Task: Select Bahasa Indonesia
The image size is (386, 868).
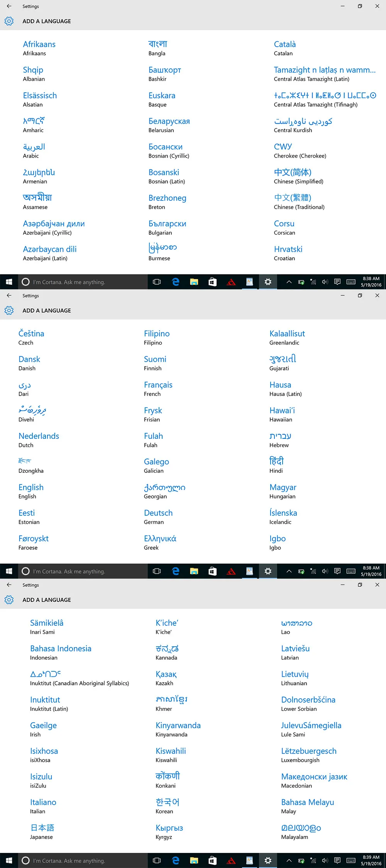Action: tap(61, 652)
